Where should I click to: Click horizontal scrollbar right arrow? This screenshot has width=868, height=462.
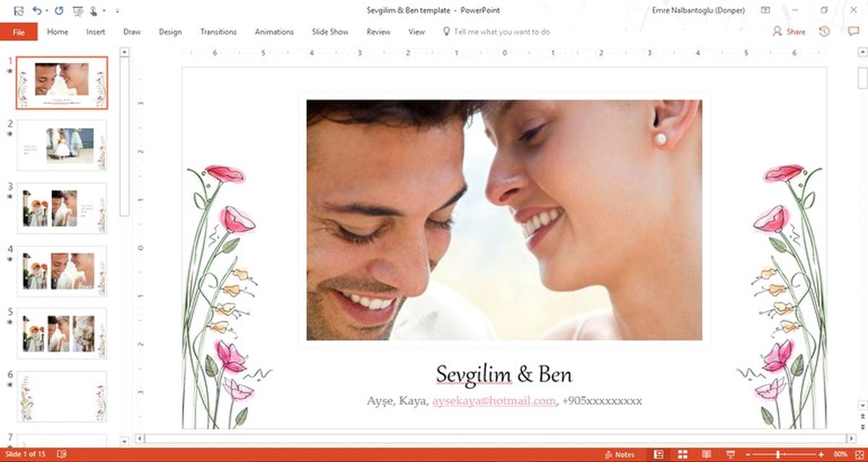(x=851, y=438)
